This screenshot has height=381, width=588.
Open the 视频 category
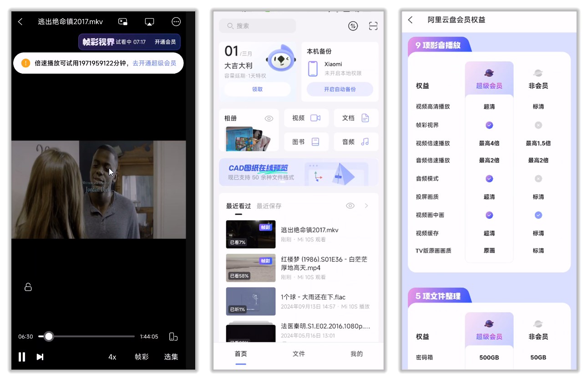coord(306,118)
